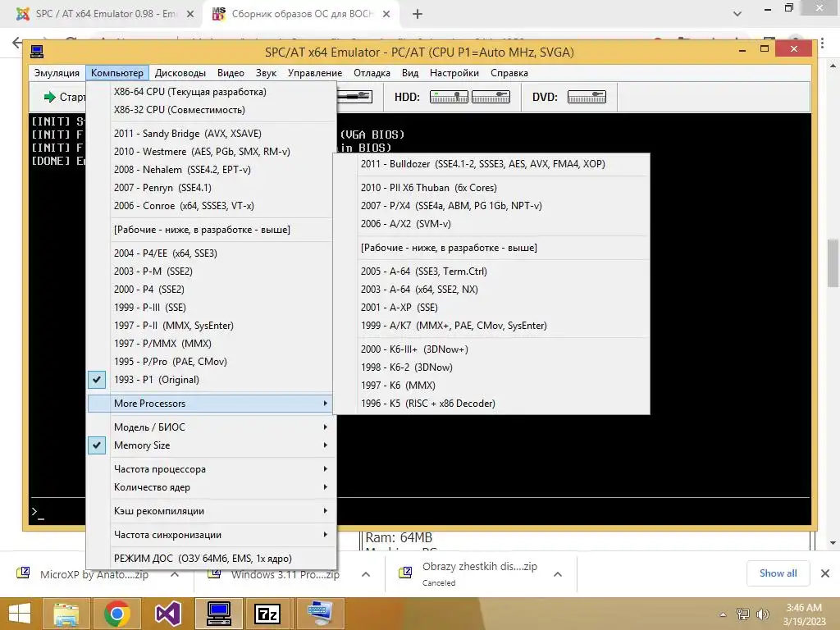
Task: Open Visual Studio from the taskbar
Action: click(167, 614)
